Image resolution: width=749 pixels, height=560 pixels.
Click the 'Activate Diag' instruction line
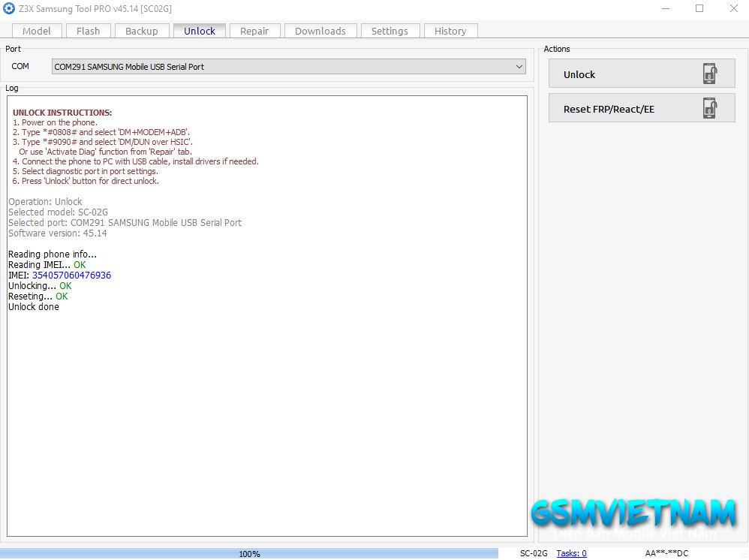tap(105, 152)
